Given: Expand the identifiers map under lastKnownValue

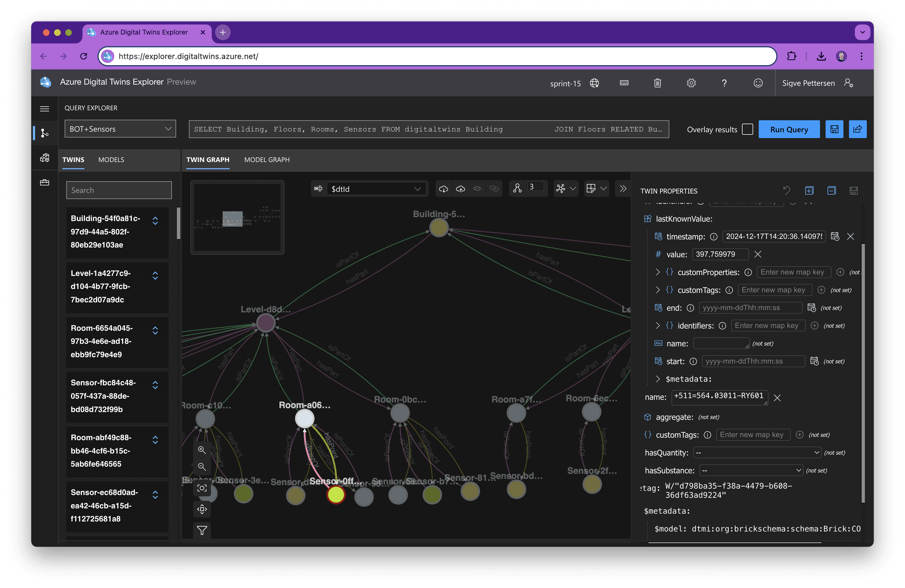Looking at the screenshot, I should (658, 325).
